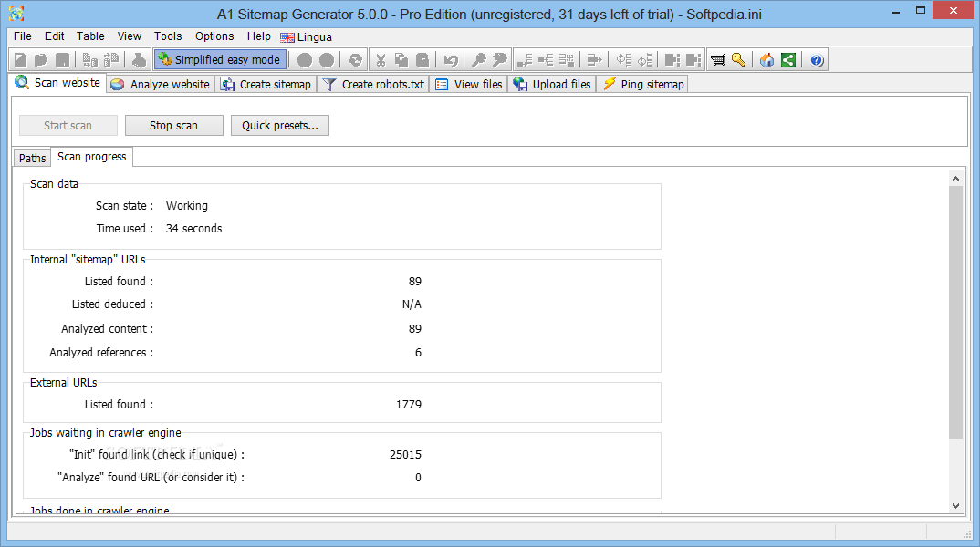
Task: Click the 'Scan state :' label
Action: 124,205
